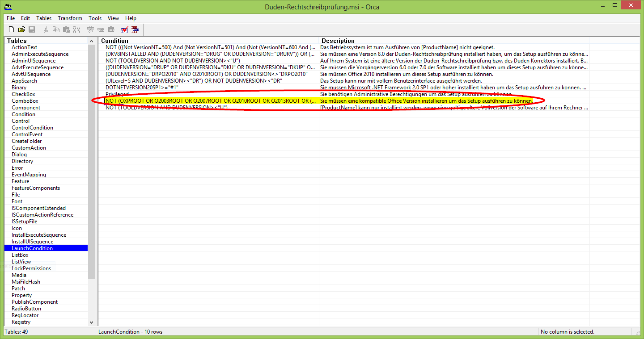Click 'No column is selected.' in status bar
The image size is (644, 339).
568,332
